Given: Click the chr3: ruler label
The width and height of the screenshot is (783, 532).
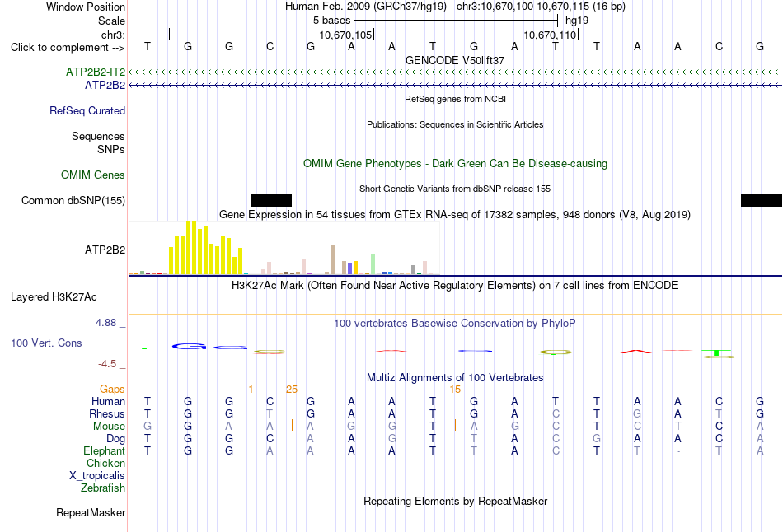Looking at the screenshot, I should pos(114,35).
